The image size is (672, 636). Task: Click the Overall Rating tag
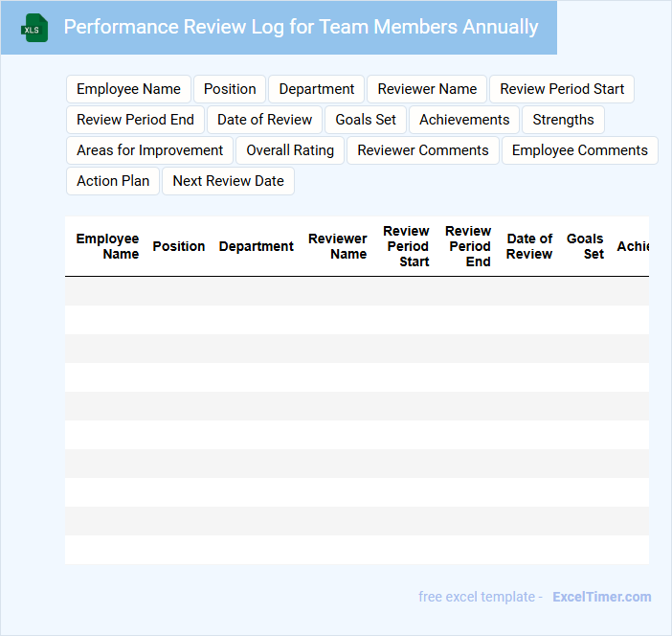pos(290,150)
